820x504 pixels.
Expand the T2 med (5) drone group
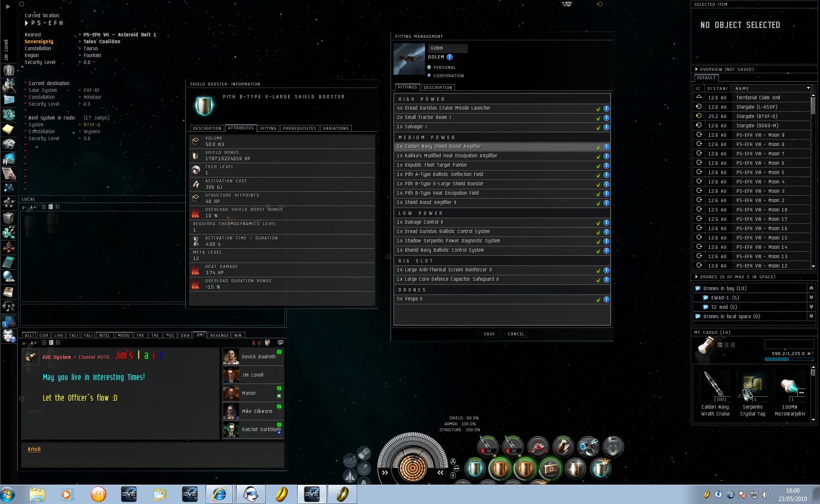[811, 307]
